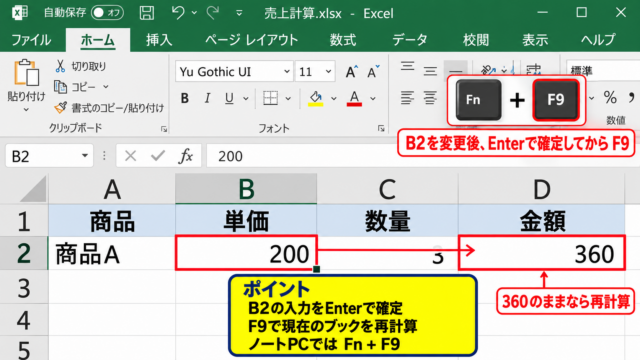Click the Undo arrow icon

pos(178,13)
